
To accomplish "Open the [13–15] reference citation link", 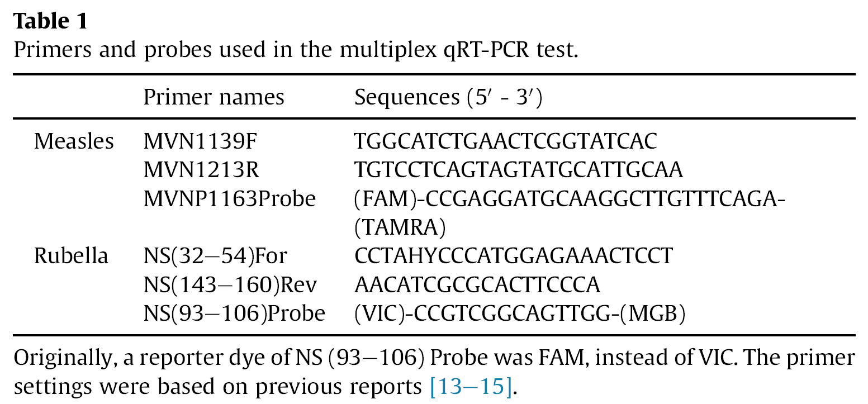I will pos(471,387).
